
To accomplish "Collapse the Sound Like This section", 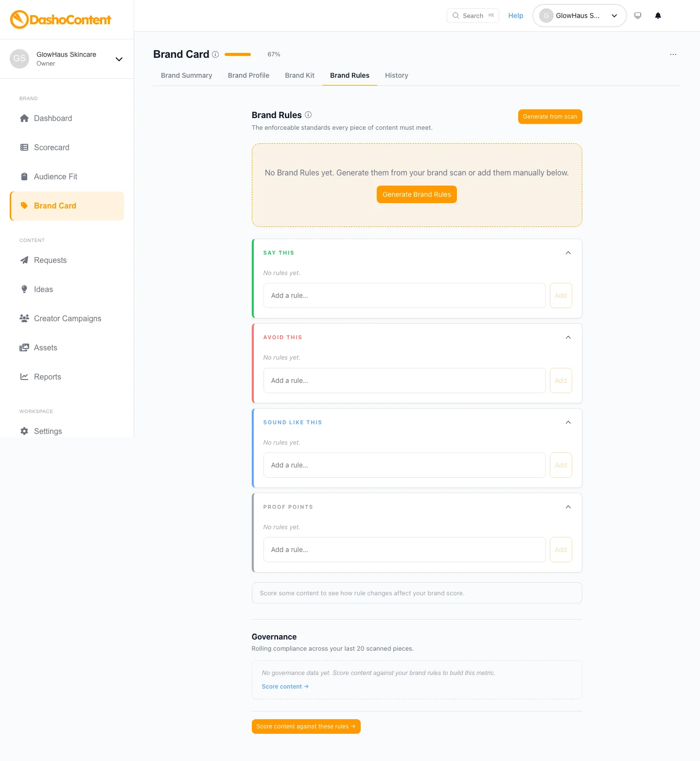I will (568, 422).
